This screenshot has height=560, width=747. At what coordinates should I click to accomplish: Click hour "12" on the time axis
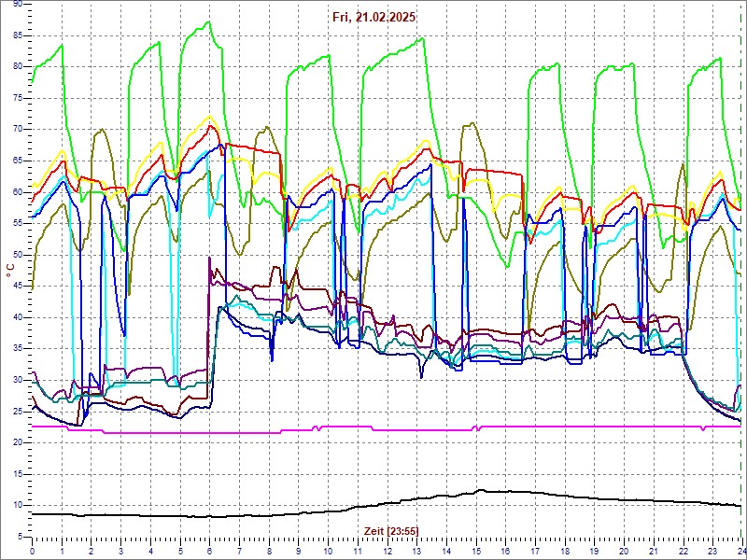tap(387, 551)
